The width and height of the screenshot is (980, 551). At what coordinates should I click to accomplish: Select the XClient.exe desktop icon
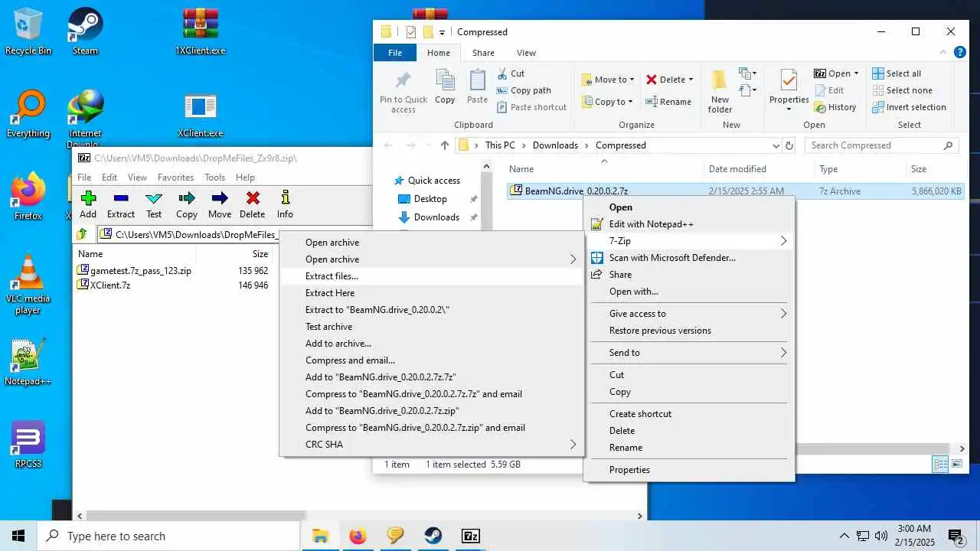[201, 115]
